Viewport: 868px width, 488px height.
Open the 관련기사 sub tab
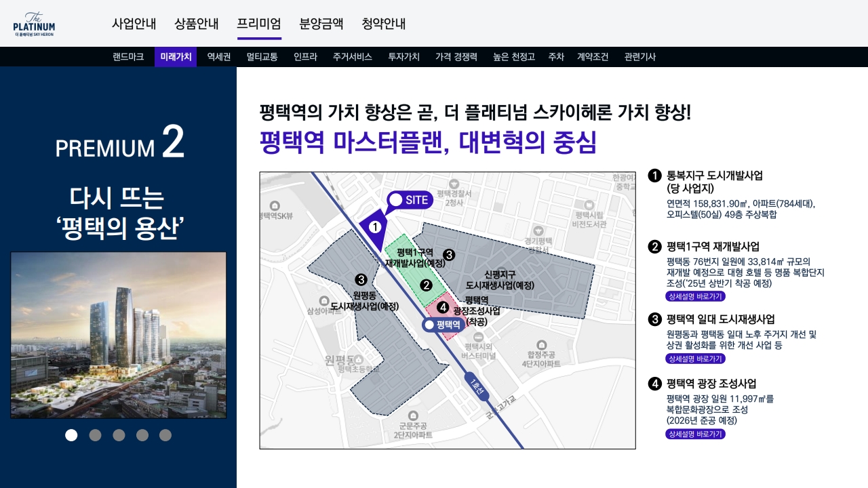639,57
